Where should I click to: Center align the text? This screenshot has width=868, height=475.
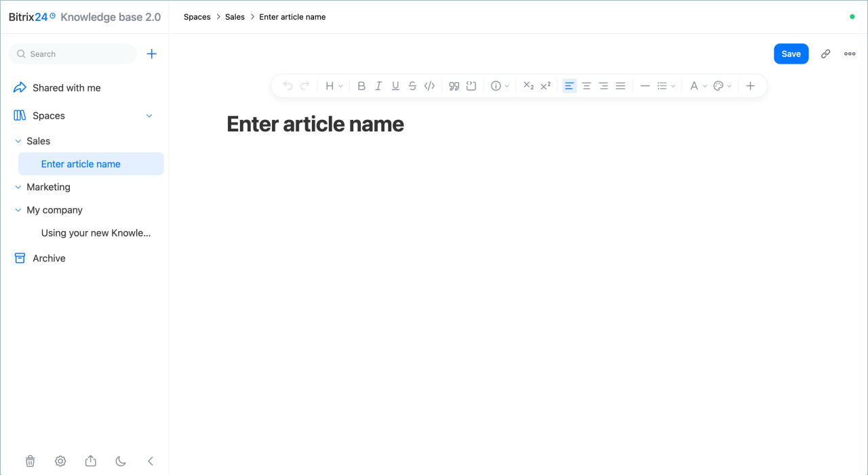point(587,86)
